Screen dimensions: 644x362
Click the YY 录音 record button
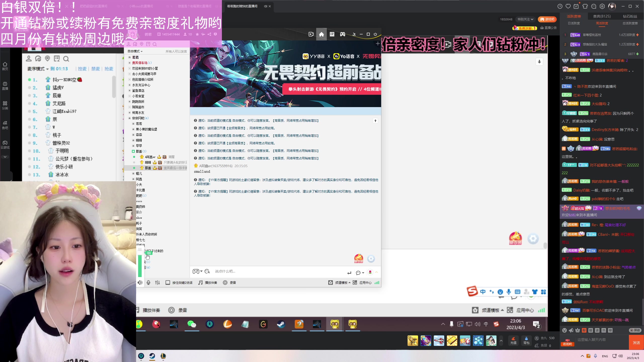tap(229, 283)
